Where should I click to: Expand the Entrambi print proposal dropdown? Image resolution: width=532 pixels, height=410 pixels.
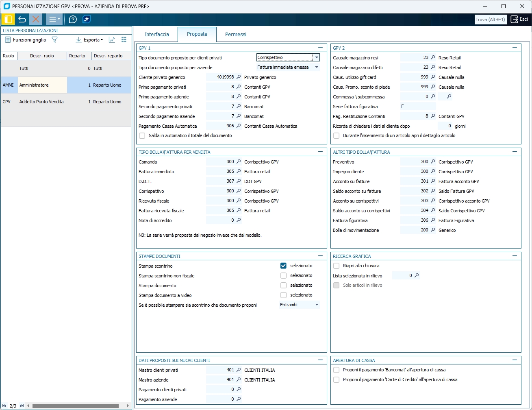tap(317, 305)
